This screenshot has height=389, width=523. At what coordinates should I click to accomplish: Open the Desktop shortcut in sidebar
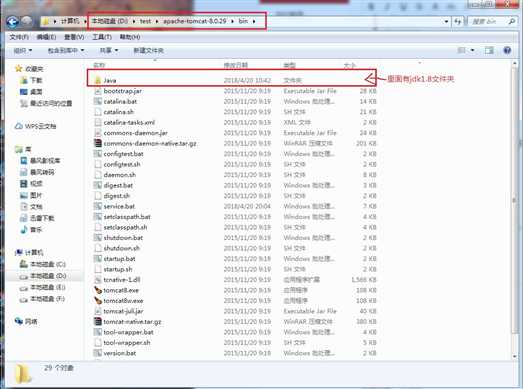click(x=31, y=92)
